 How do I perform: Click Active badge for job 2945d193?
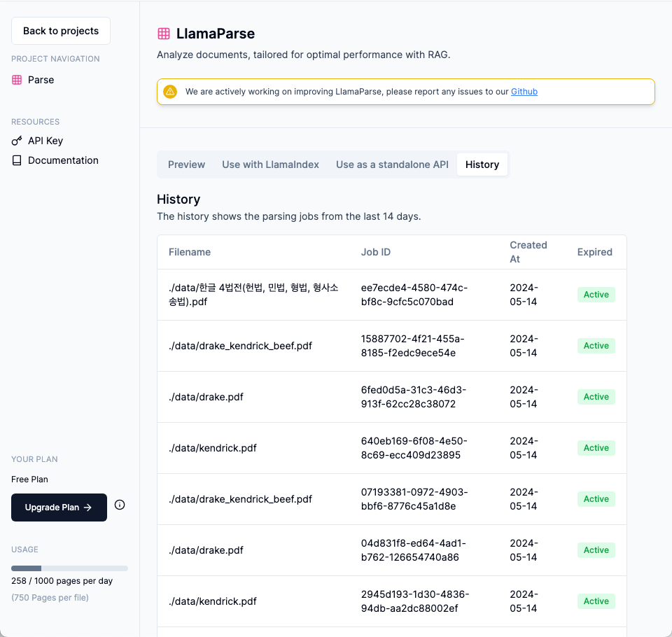596,601
